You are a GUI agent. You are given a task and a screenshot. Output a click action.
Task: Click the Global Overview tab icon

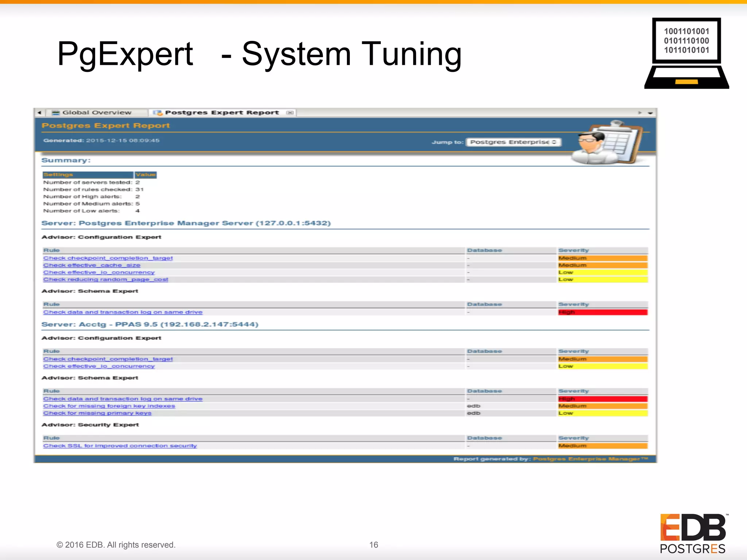(55, 113)
